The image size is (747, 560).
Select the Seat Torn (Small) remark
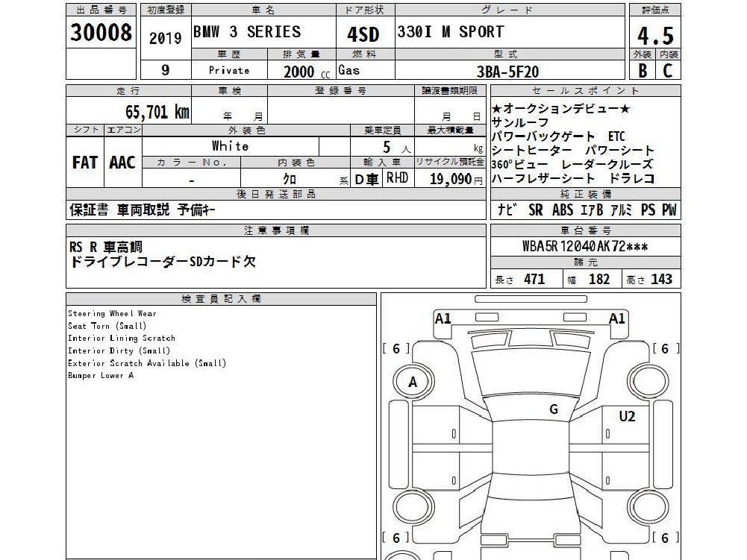107,326
